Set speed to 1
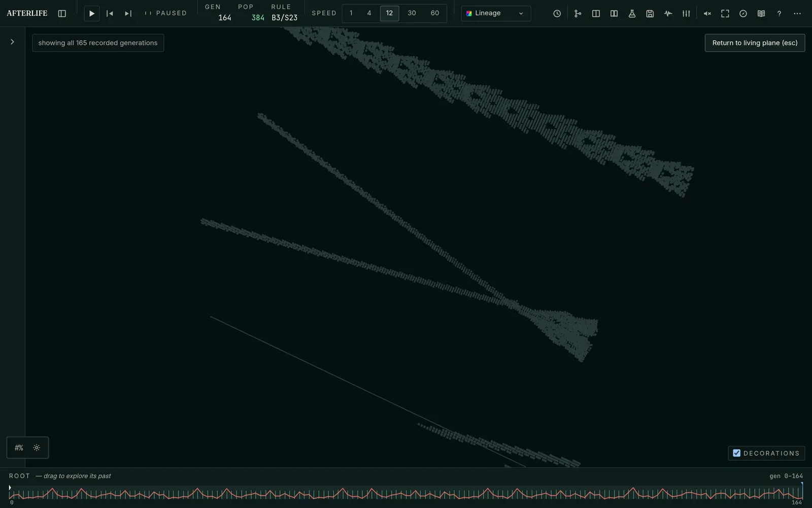This screenshot has height=508, width=812. [351, 13]
